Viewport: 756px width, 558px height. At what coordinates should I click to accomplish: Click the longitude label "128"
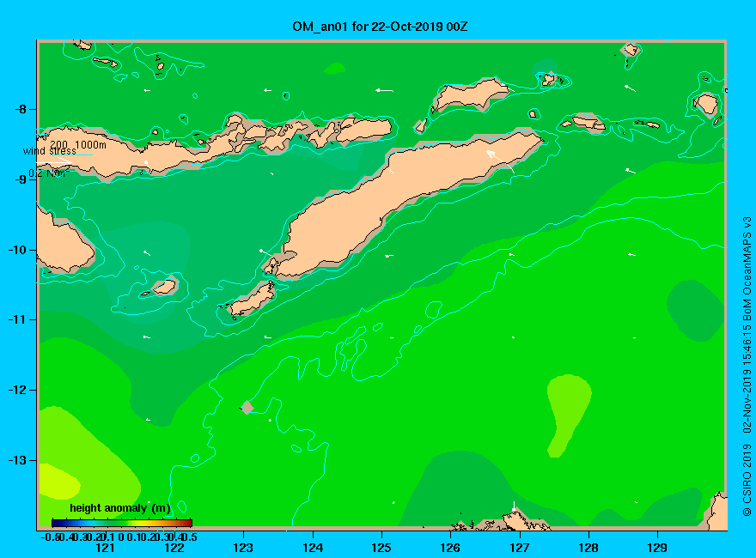pyautogui.click(x=588, y=548)
